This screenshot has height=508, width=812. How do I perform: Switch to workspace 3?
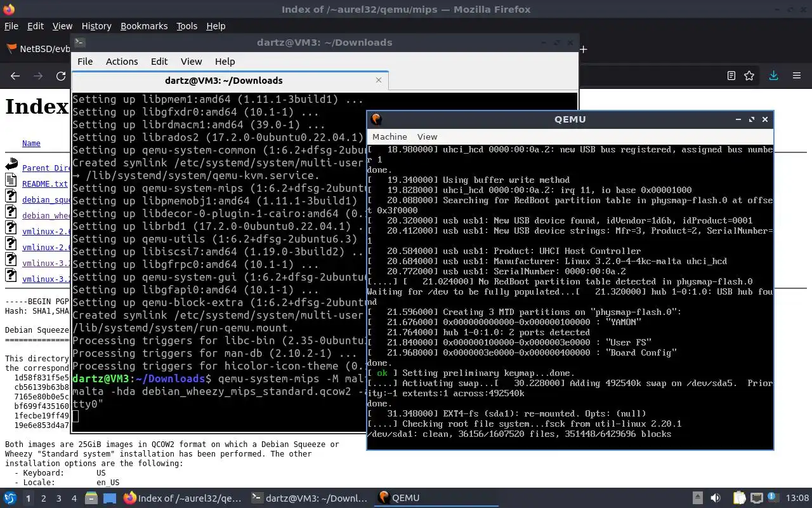pyautogui.click(x=59, y=498)
